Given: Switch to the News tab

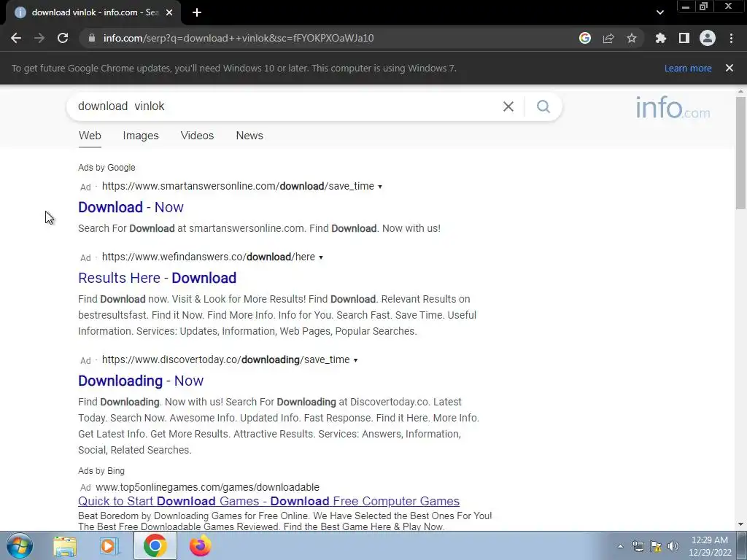Looking at the screenshot, I should 249,135.
